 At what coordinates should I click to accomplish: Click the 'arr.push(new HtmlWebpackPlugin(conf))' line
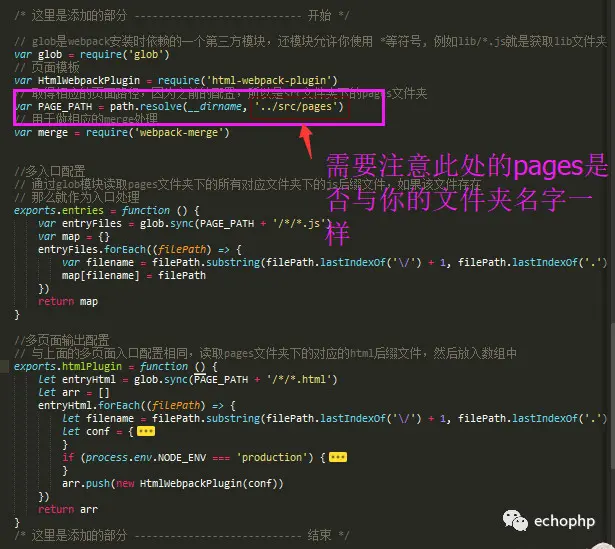[x=173, y=484]
